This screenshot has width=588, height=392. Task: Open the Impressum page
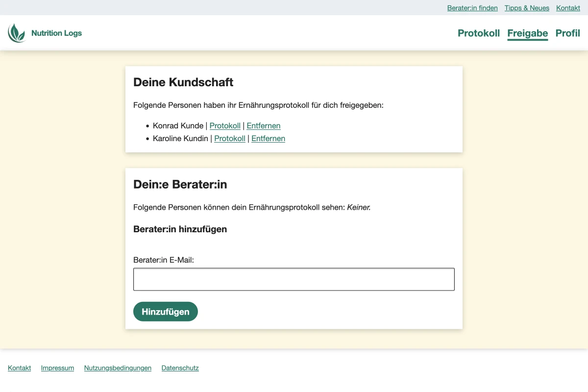tap(57, 367)
